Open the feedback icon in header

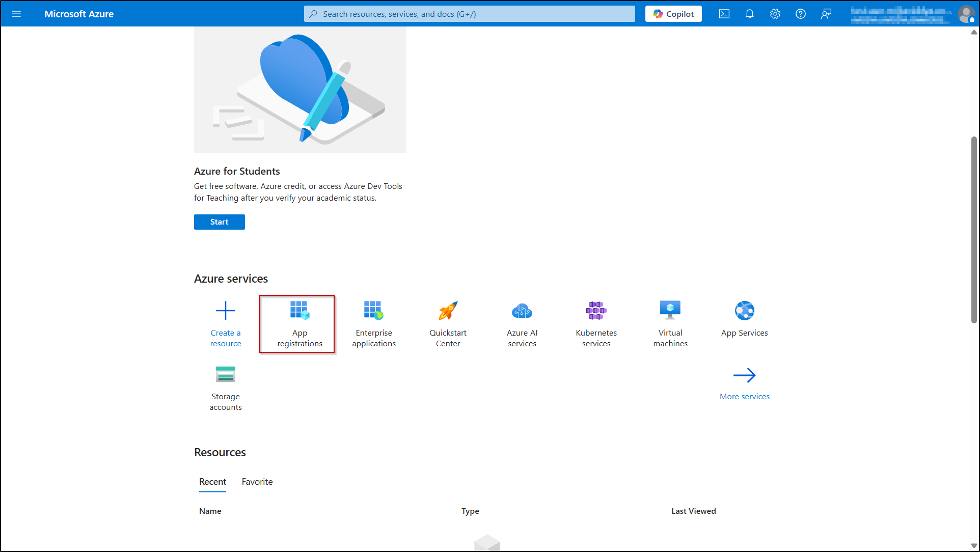tap(826, 14)
